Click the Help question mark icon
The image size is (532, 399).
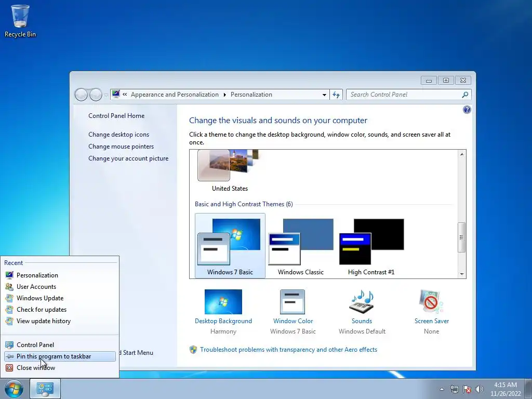click(x=467, y=110)
